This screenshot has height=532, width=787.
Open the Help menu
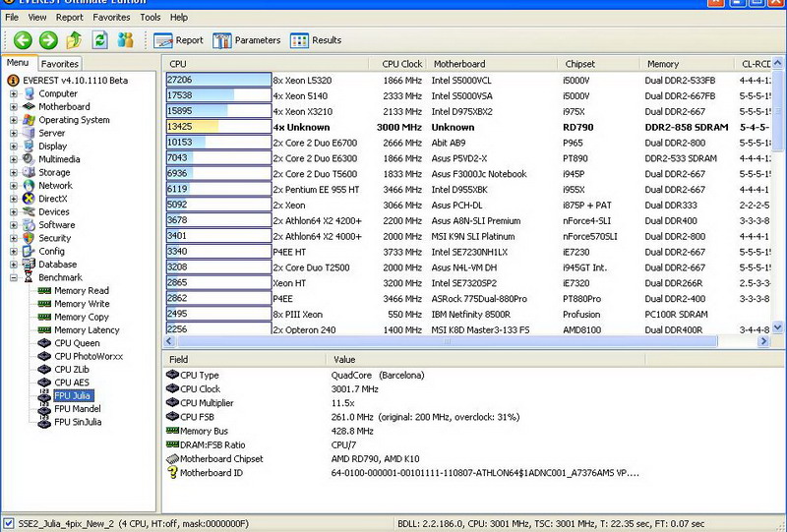pos(179,17)
